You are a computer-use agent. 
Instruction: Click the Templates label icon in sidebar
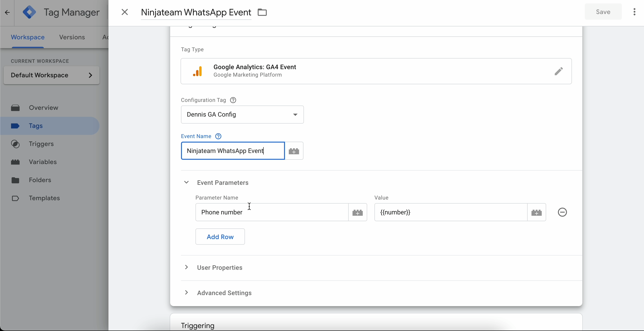pyautogui.click(x=15, y=198)
